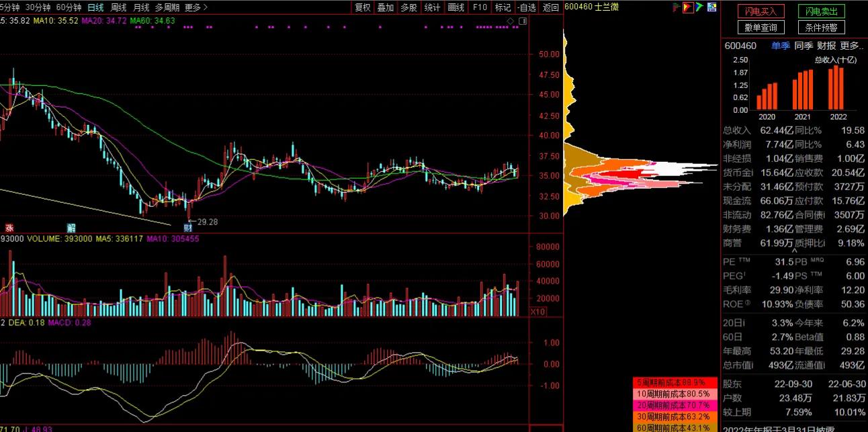This screenshot has width=868, height=432.
Task: Open the 复权 price adjustment menu
Action: 363,7
